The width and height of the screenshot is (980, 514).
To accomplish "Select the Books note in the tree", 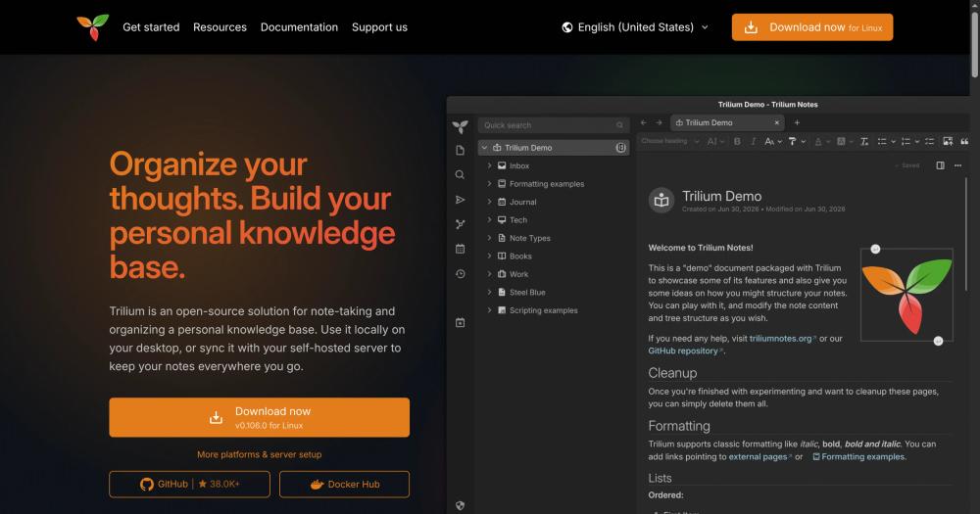I will tap(520, 257).
